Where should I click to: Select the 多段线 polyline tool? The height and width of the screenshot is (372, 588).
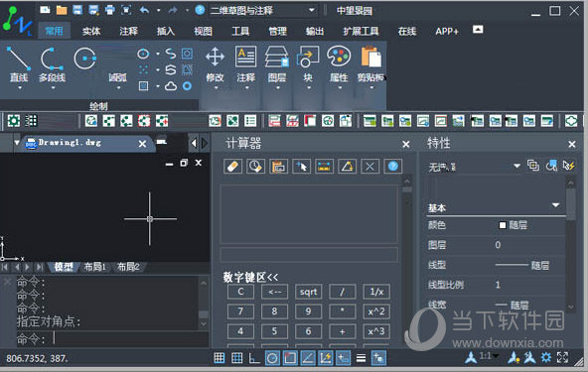[x=52, y=63]
